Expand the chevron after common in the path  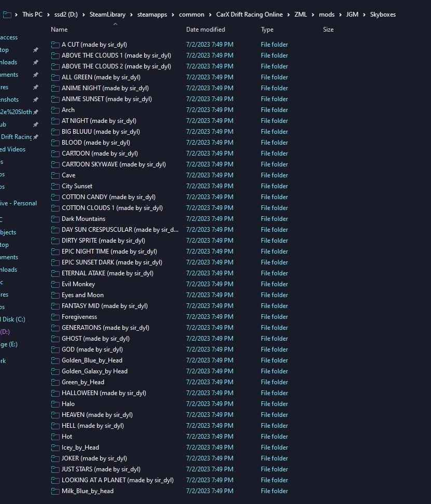pos(210,15)
